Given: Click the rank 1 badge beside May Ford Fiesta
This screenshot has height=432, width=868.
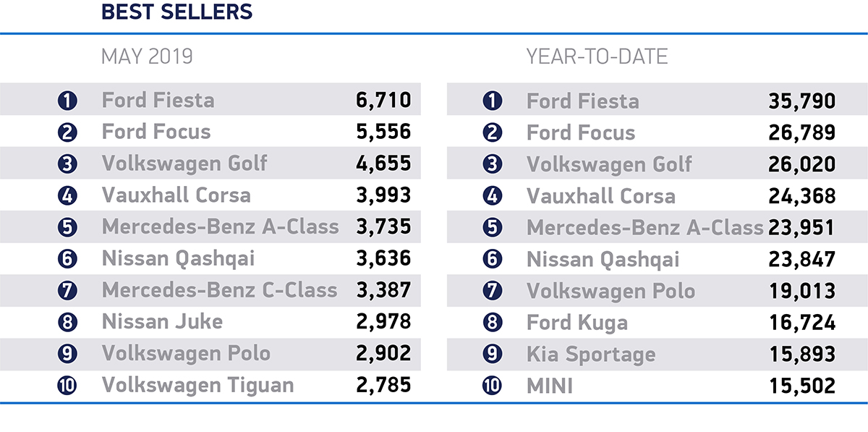Looking at the screenshot, I should [67, 100].
